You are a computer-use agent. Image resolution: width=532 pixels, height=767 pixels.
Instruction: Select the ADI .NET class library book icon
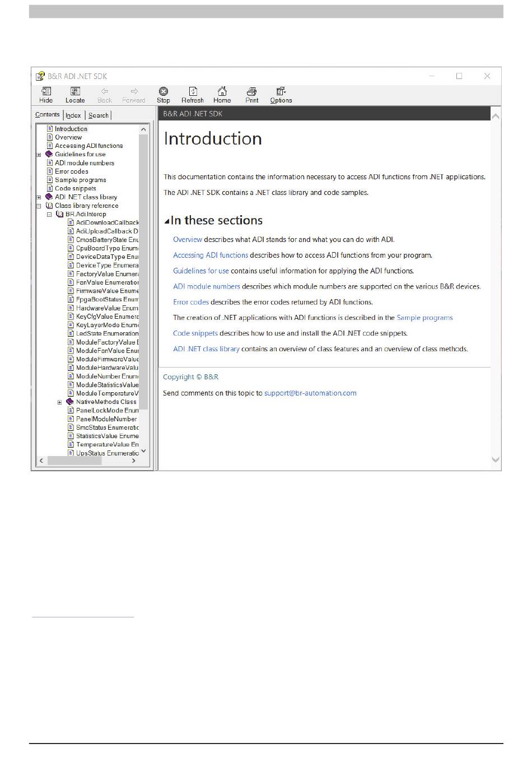[49, 197]
